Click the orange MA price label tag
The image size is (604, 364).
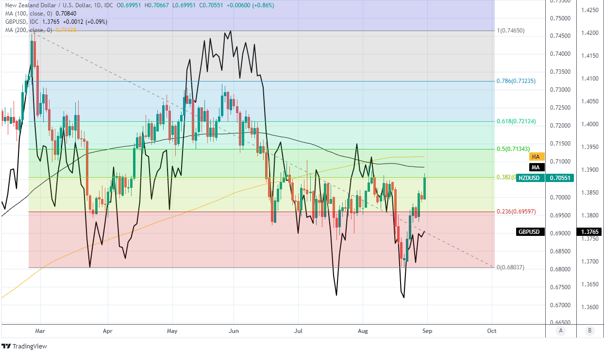point(536,157)
